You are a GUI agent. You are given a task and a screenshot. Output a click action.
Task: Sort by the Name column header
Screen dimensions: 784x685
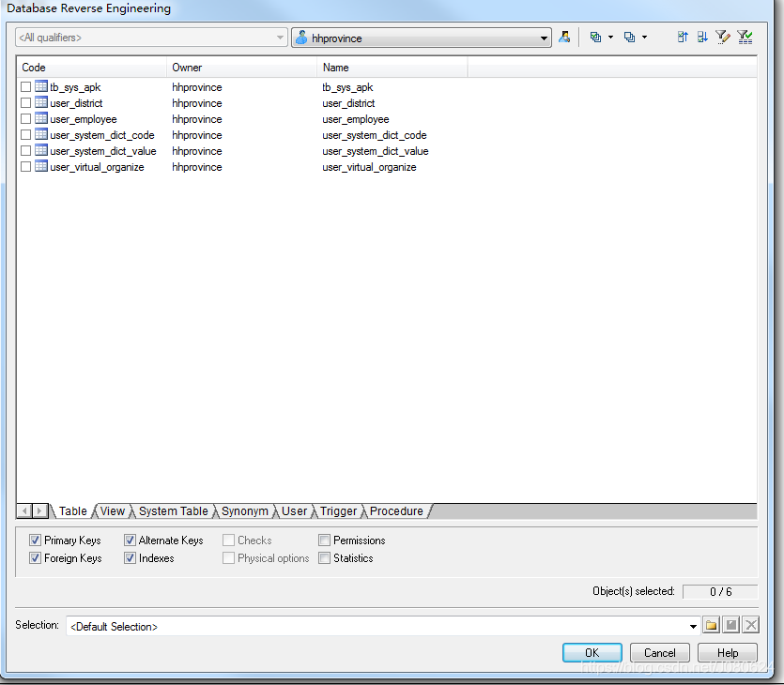(x=392, y=68)
